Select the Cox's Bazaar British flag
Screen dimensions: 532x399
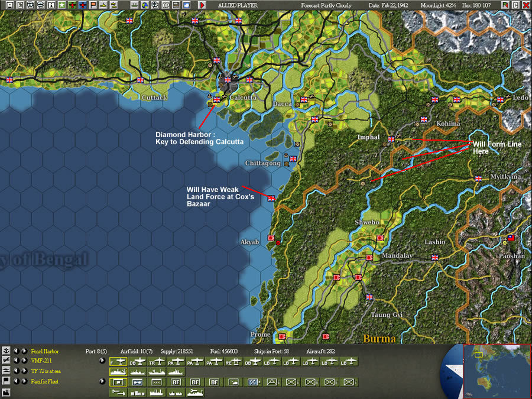point(271,199)
